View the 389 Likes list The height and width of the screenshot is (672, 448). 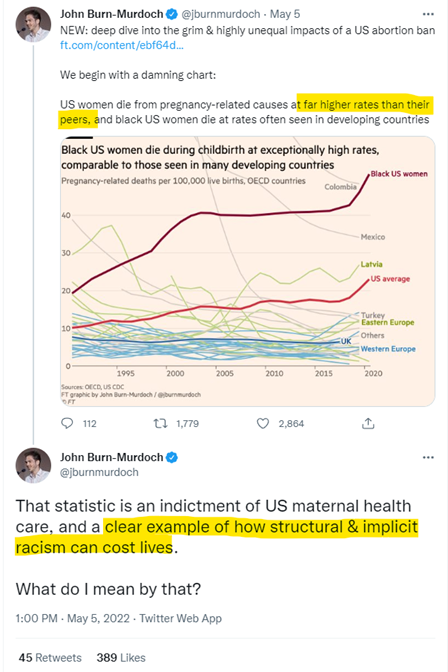[x=121, y=657]
